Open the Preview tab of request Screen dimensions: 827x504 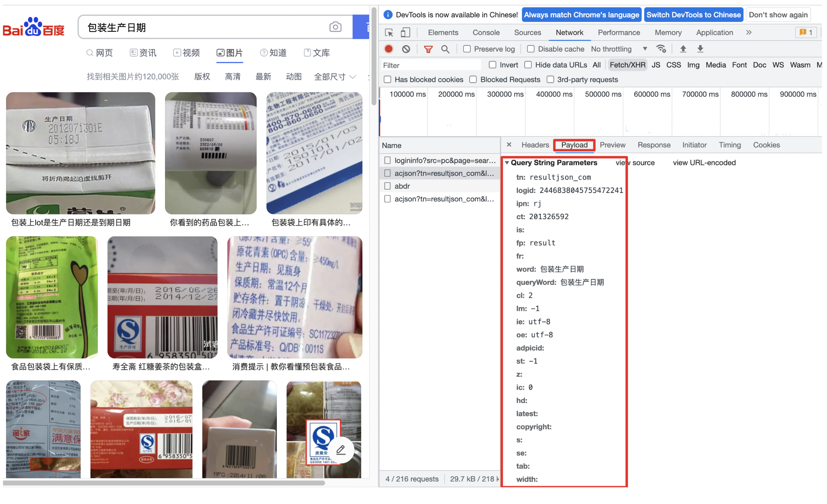point(612,145)
